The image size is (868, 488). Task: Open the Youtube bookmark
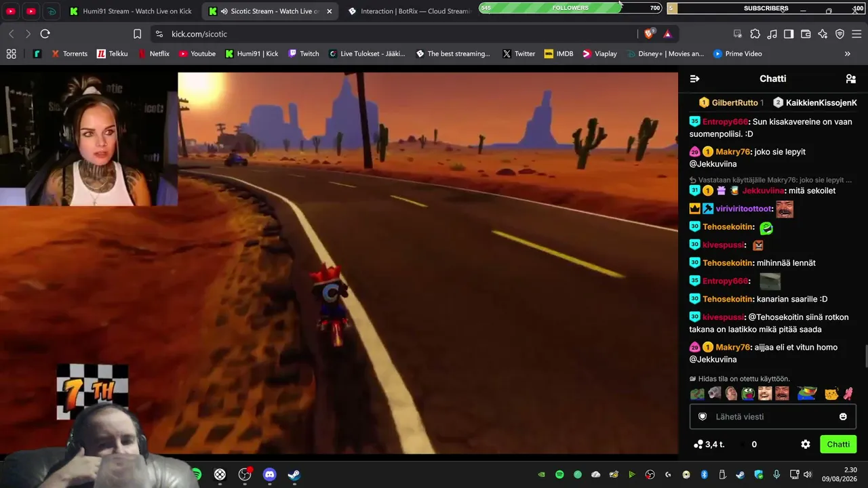point(197,54)
